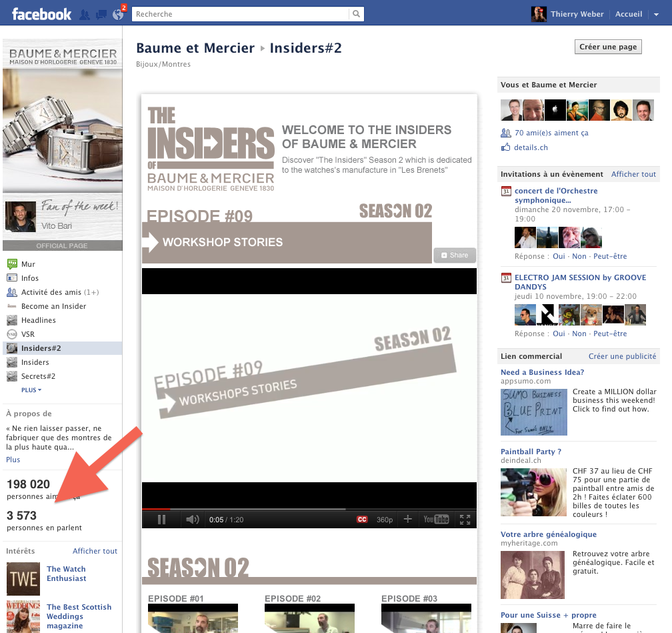
Task: Open Headlines tab
Action: [38, 320]
